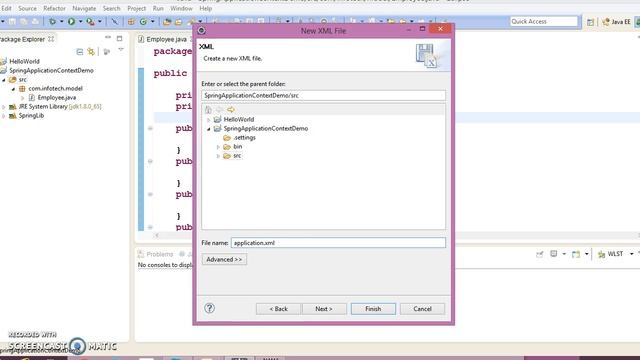640x360 pixels.
Task: Select HelloWorld project in the dialog tree
Action: click(x=239, y=119)
